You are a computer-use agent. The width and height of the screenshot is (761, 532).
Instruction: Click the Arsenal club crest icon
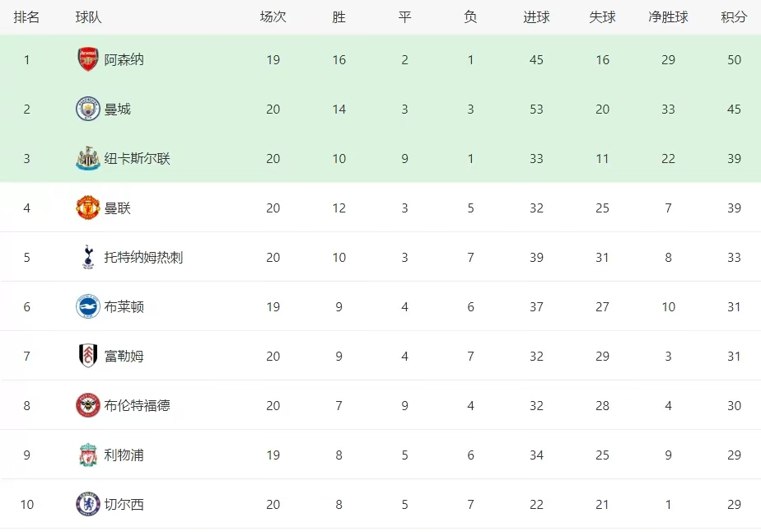pos(88,59)
